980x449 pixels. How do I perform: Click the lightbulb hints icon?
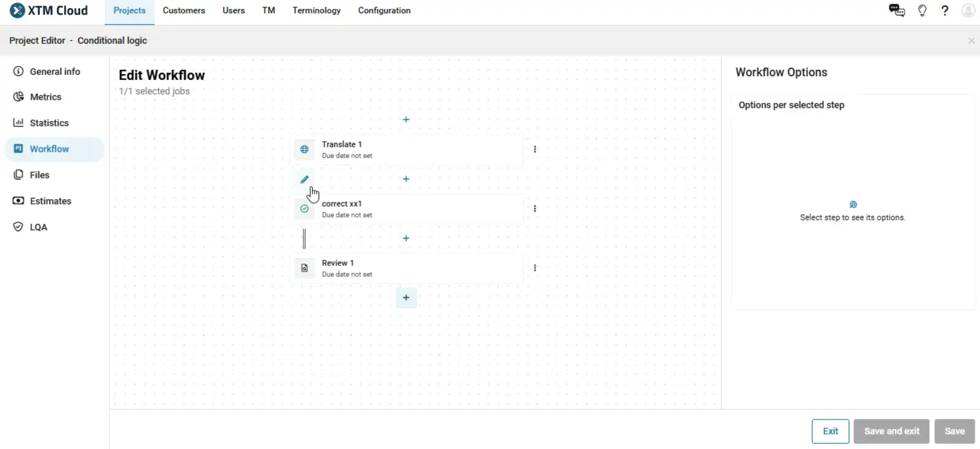coord(922,10)
